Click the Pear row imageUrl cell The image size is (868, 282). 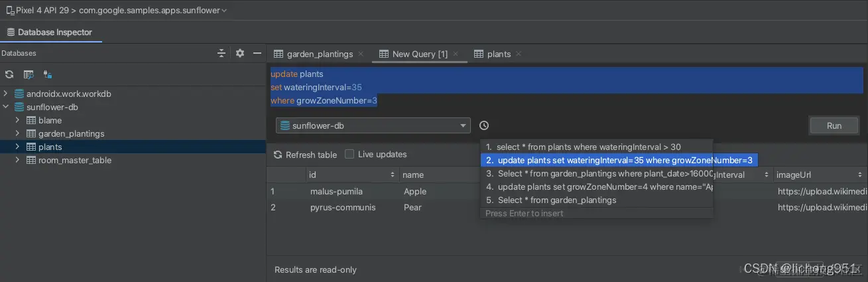point(820,207)
